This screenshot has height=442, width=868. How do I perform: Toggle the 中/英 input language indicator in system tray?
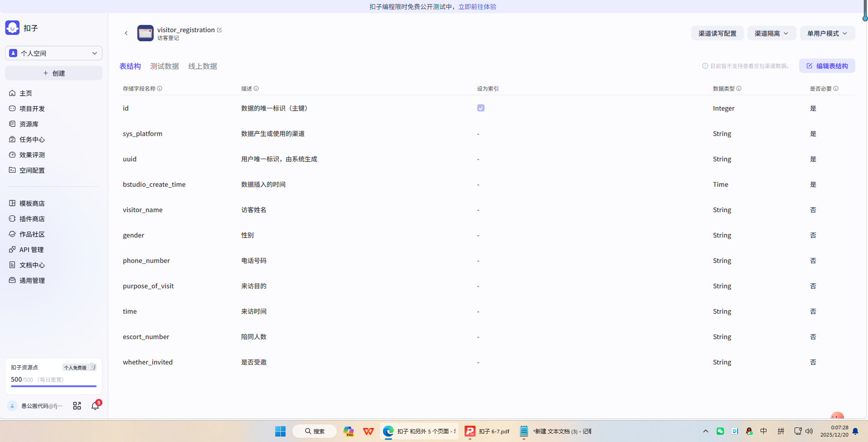click(x=764, y=431)
